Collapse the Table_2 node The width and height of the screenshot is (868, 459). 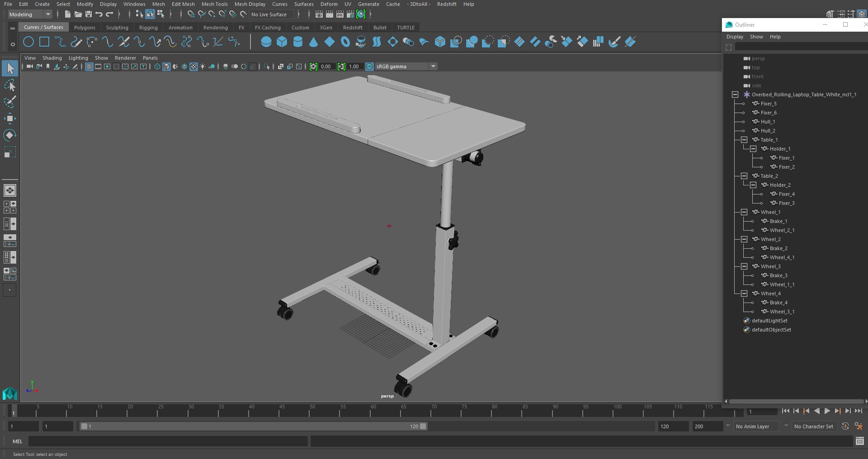(x=744, y=176)
